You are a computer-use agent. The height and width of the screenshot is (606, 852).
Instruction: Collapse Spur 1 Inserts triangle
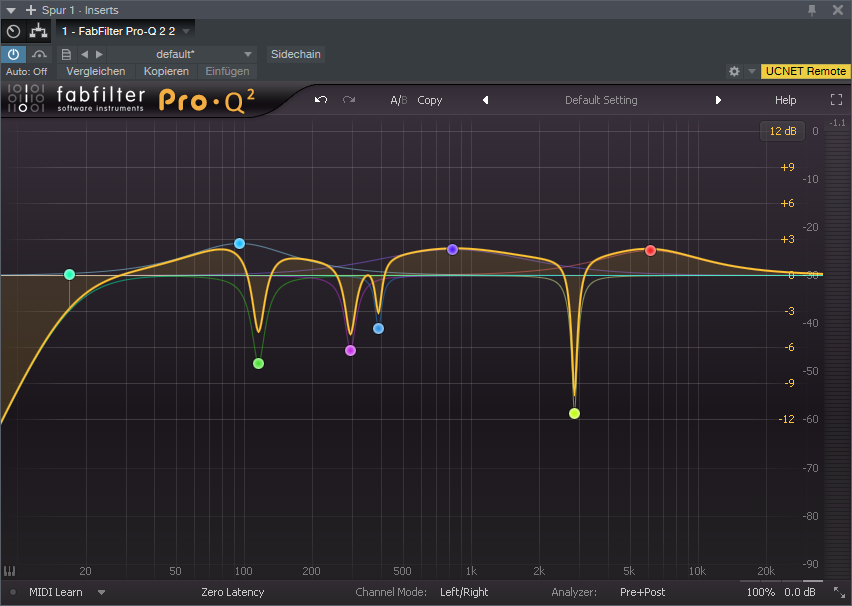coord(10,10)
